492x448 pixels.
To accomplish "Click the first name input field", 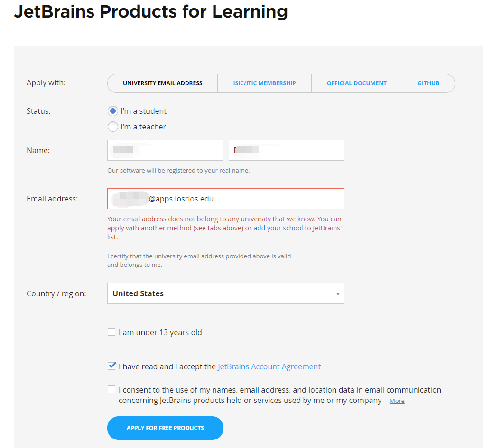I will point(165,150).
